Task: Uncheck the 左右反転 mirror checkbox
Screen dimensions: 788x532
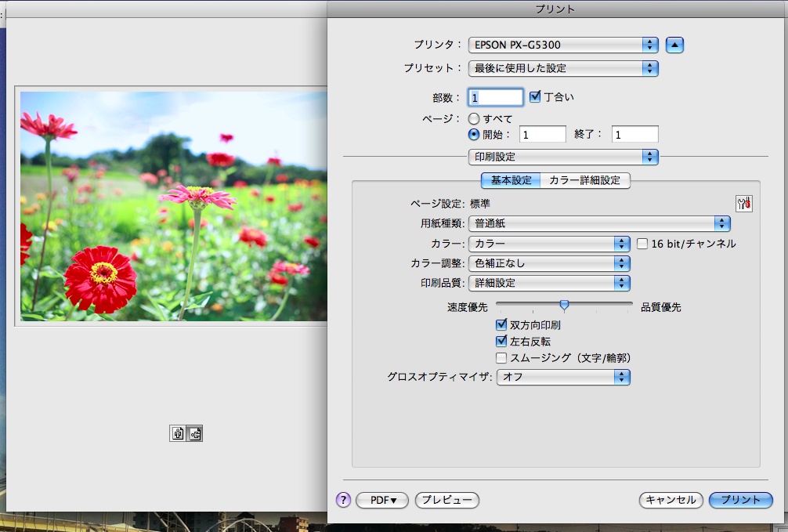Action: click(x=501, y=341)
